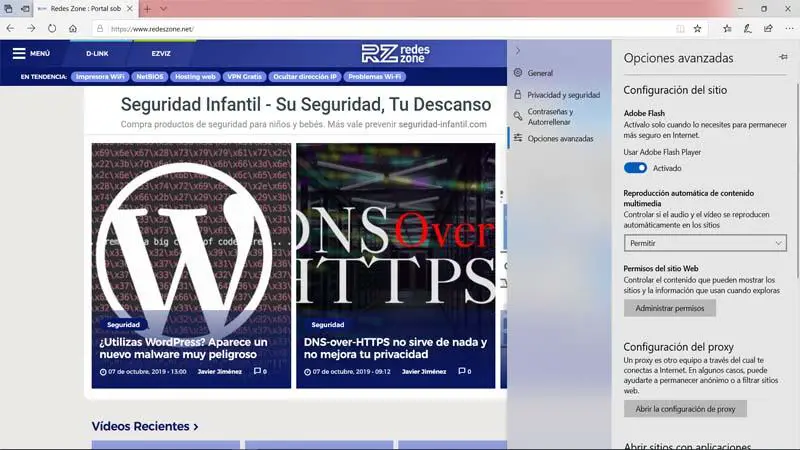Click the Ocultar dirección IP tag
The width and height of the screenshot is (800, 450).
pyautogui.click(x=305, y=77)
